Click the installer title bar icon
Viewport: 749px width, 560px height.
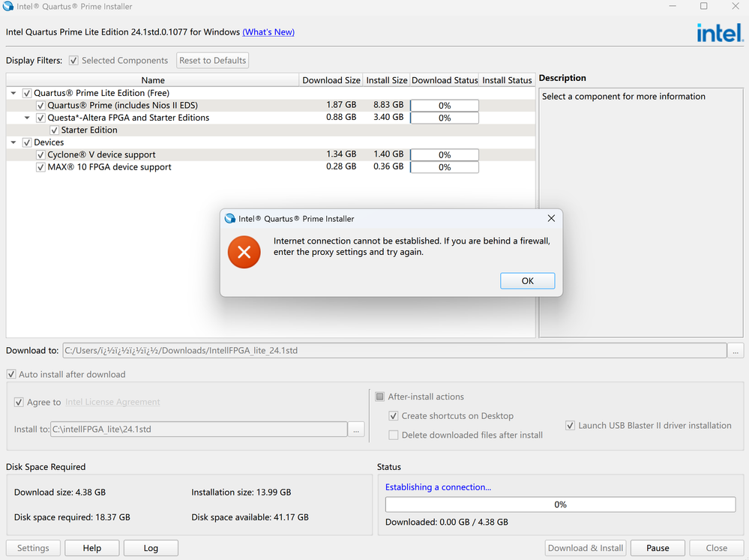tap(8, 6)
